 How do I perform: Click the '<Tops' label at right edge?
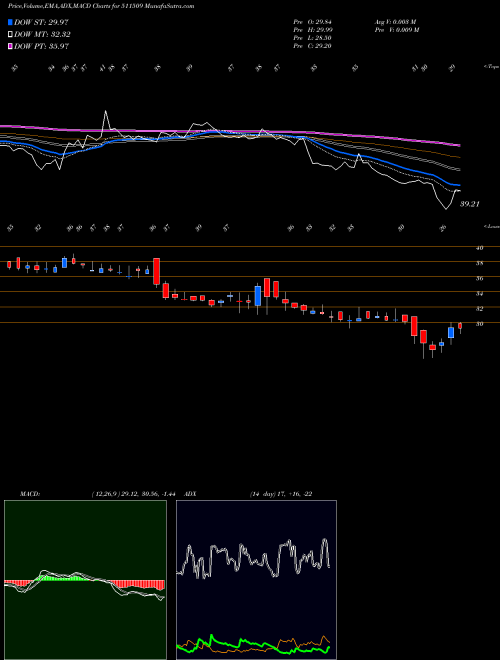click(x=492, y=67)
